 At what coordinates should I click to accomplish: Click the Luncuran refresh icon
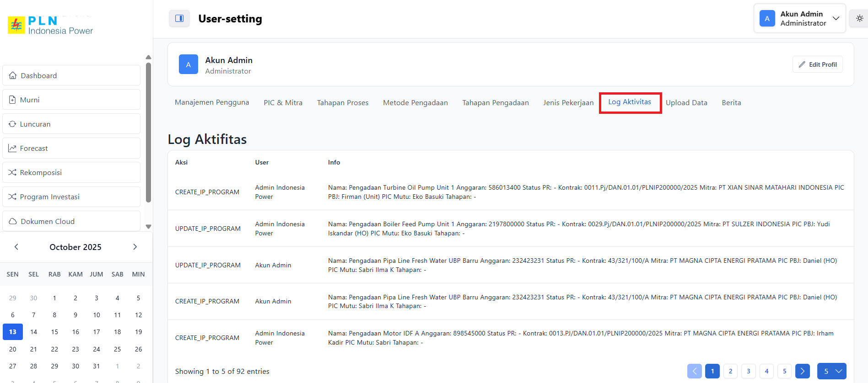(x=12, y=124)
